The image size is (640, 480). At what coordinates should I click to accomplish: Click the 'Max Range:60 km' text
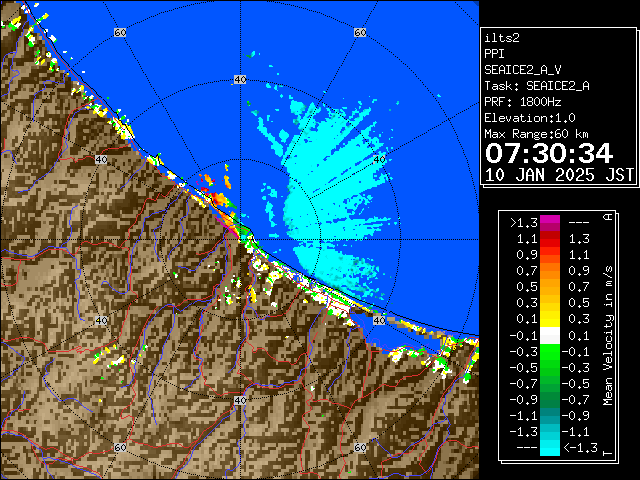[x=536, y=134]
